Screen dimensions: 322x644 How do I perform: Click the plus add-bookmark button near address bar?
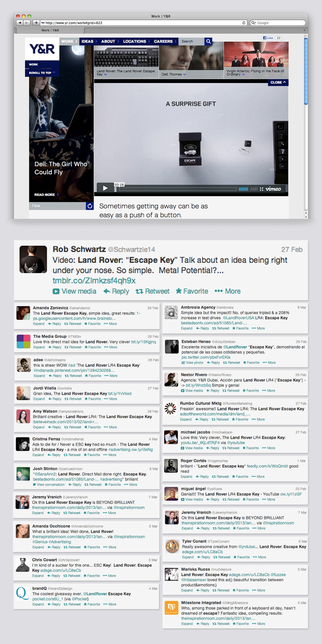tap(36, 23)
